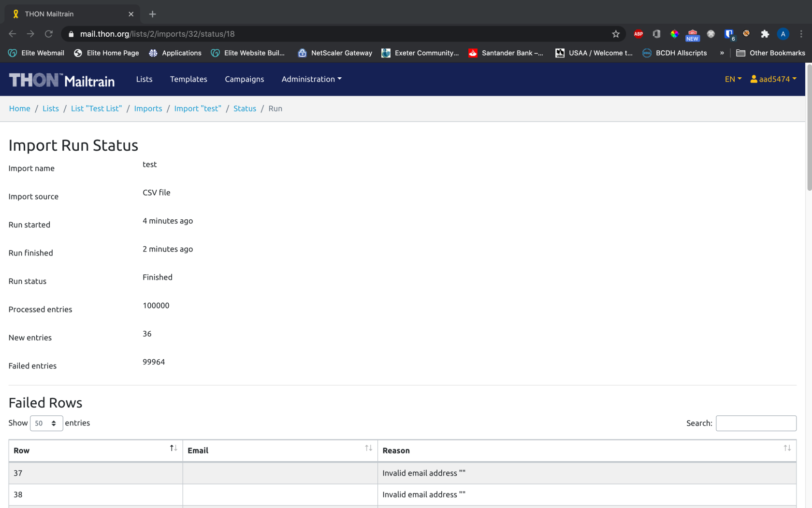
Task: Go to Imports breadcrumb
Action: point(148,109)
